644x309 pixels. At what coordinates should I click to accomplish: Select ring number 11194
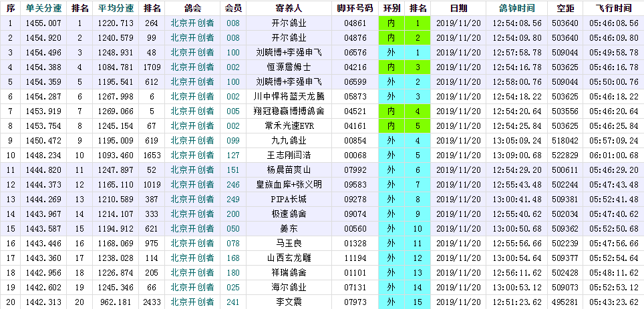[x=355, y=258]
